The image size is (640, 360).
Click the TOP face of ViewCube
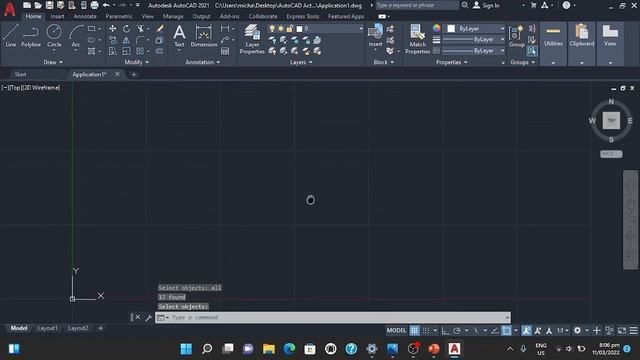[611, 120]
